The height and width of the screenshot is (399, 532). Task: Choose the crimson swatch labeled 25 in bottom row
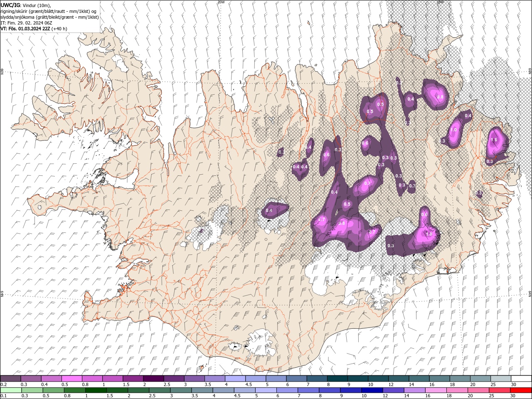500,390
